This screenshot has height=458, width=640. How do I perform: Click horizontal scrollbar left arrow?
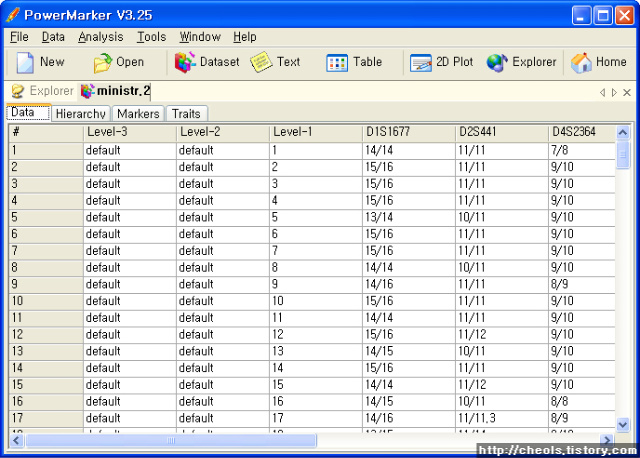[x=17, y=440]
